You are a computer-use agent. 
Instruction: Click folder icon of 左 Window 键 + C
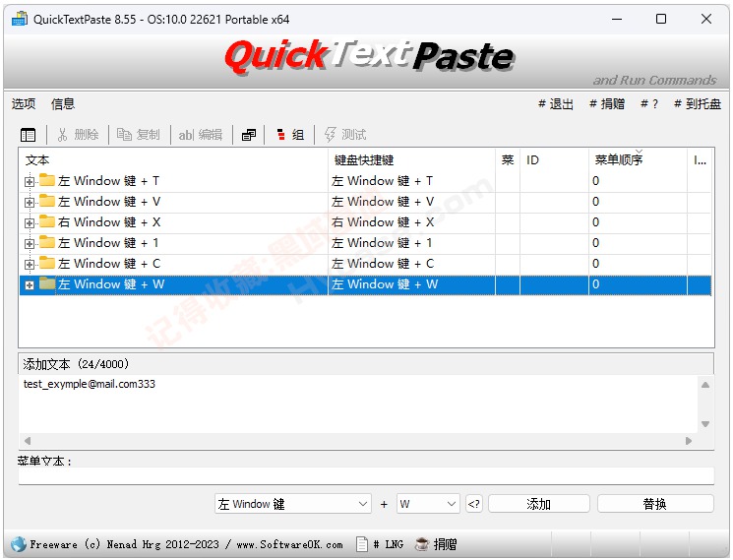(x=47, y=262)
